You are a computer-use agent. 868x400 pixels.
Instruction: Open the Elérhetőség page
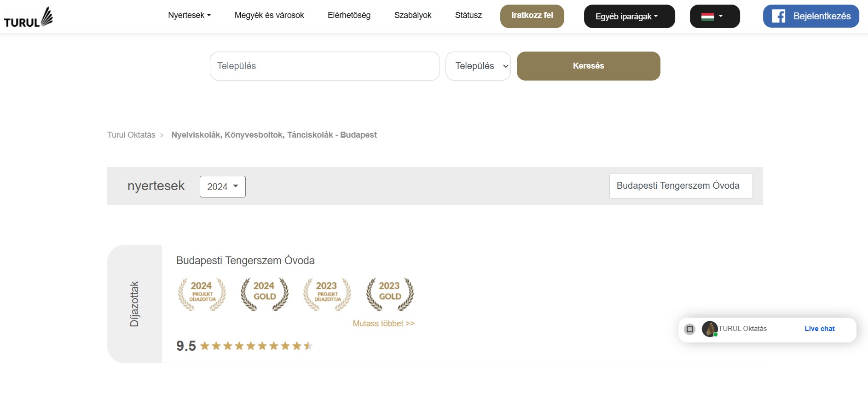(349, 15)
